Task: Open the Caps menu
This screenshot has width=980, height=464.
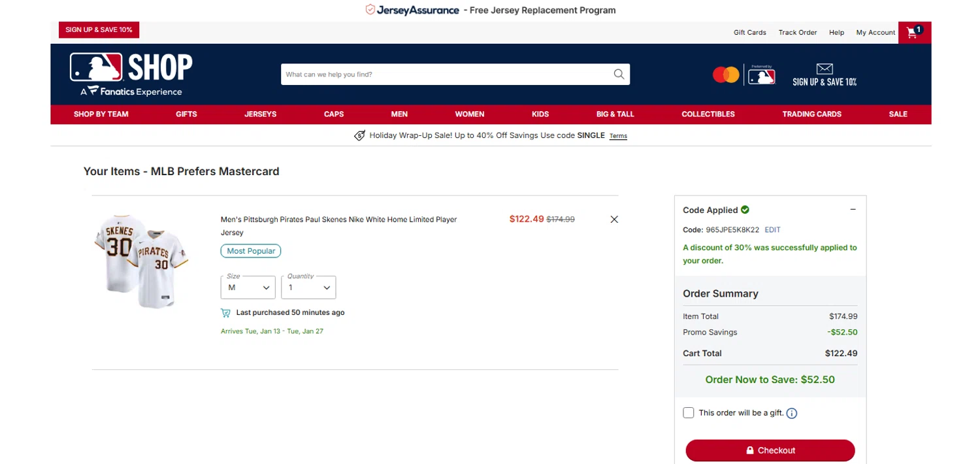Action: (x=334, y=114)
